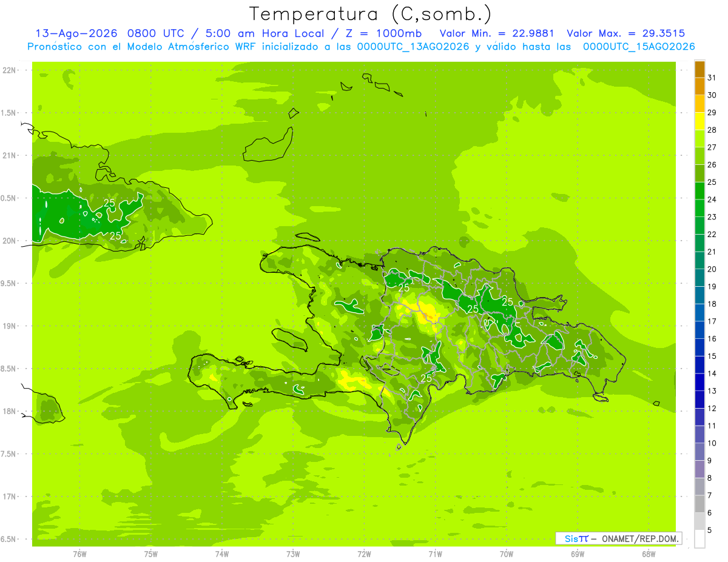Click the legend value '20'
728x562 pixels.
click(x=712, y=269)
